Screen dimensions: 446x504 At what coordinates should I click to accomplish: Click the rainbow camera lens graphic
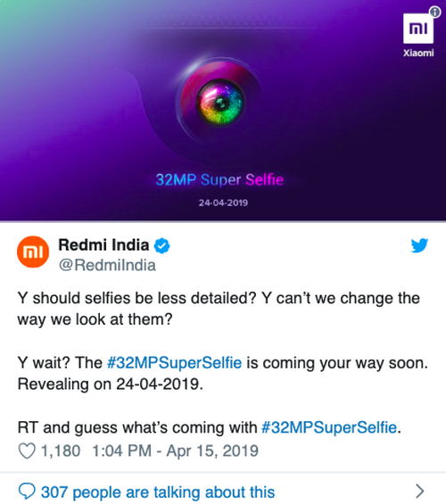220,103
